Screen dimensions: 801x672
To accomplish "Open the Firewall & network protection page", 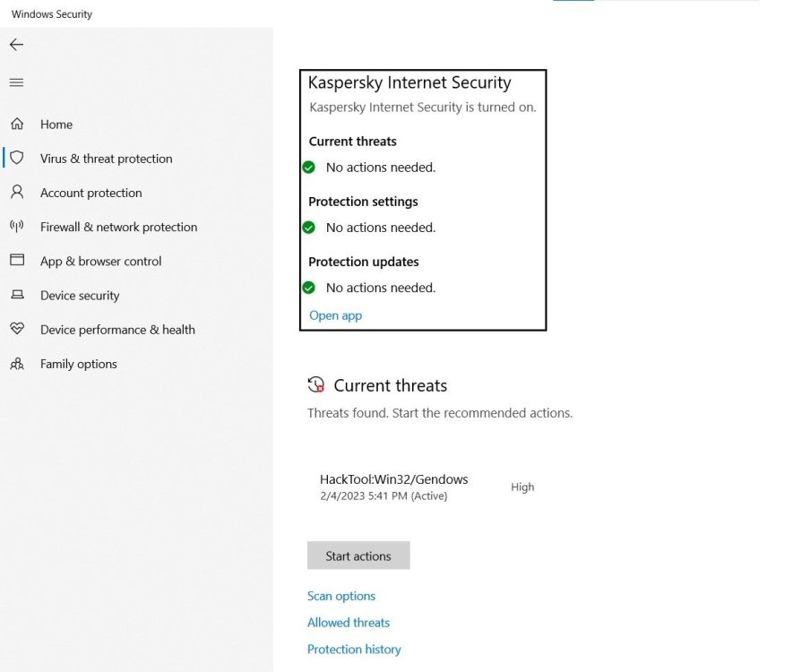I will coord(118,227).
